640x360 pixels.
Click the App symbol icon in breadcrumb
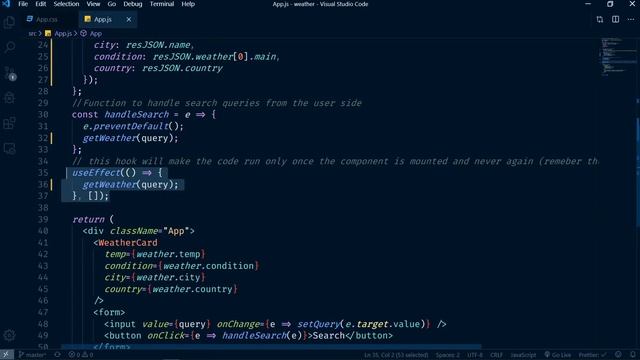point(84,33)
